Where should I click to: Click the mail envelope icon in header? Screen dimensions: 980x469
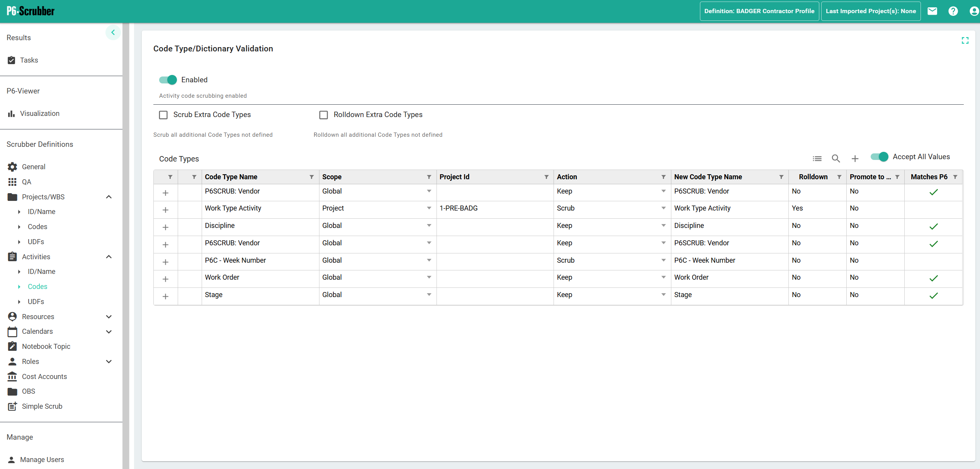click(x=932, y=11)
